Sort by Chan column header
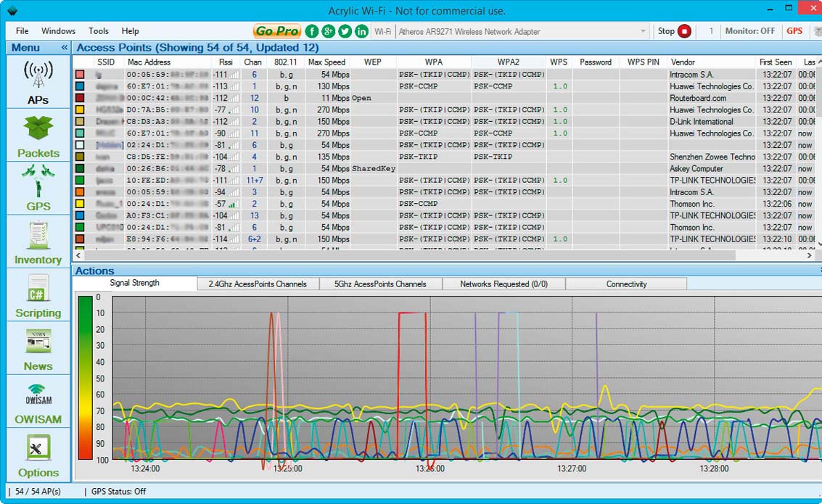Image resolution: width=822 pixels, height=504 pixels. (252, 62)
